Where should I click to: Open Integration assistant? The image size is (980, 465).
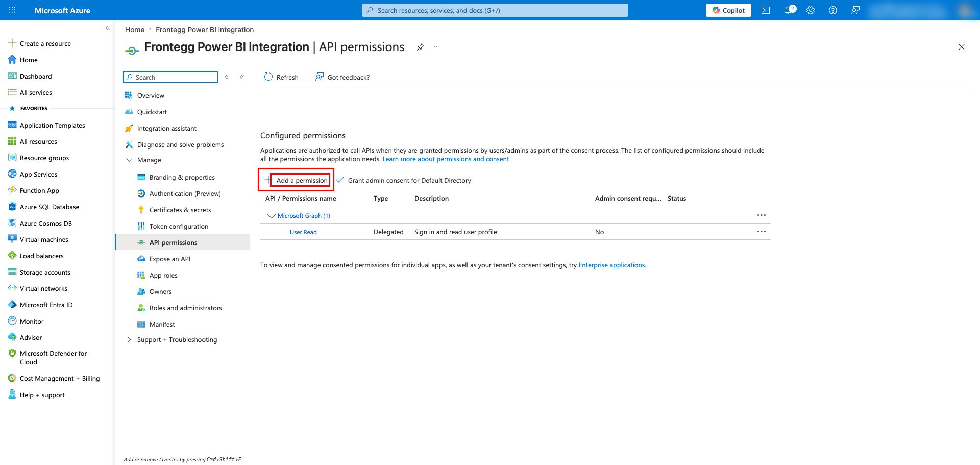[x=166, y=128]
